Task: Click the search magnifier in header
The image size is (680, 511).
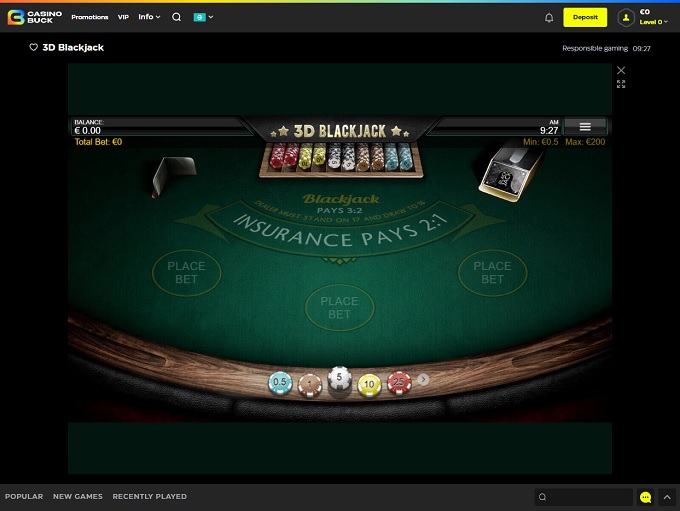Action: pos(177,17)
